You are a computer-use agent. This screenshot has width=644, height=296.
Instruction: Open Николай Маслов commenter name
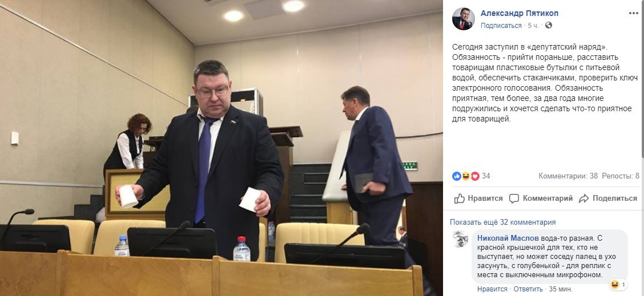pyautogui.click(x=508, y=238)
